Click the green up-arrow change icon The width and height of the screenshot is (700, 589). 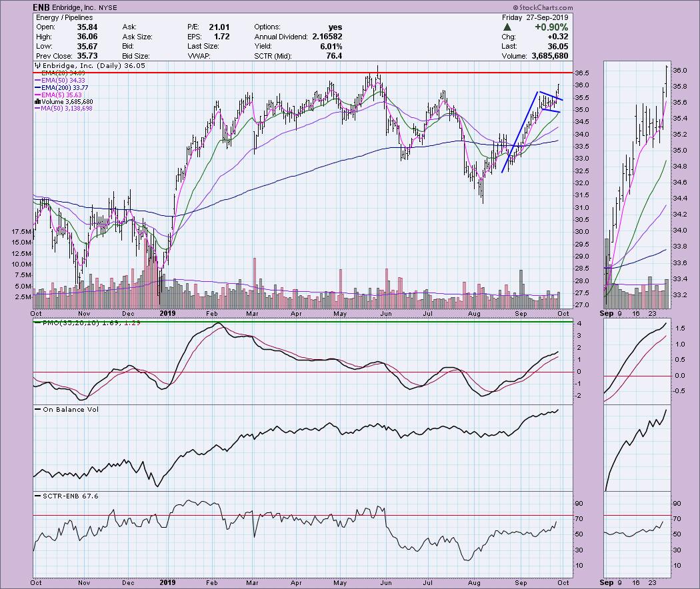coord(507,28)
